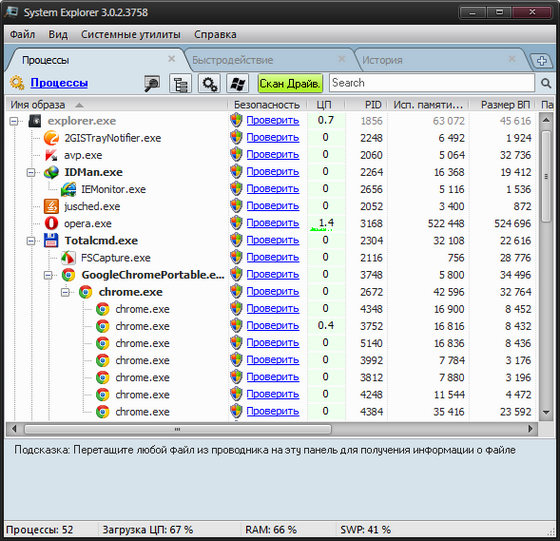
Task: Click the gear icon beside the Процессы heading
Action: 17,83
